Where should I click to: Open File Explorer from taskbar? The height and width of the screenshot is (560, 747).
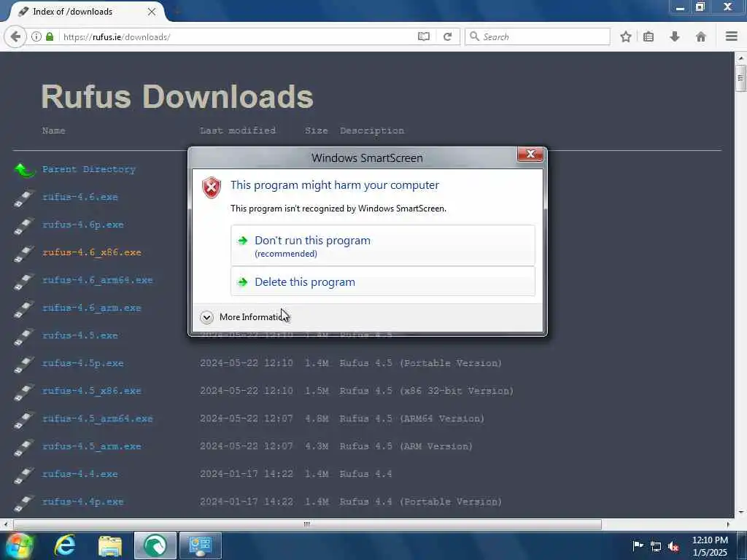[x=110, y=545]
